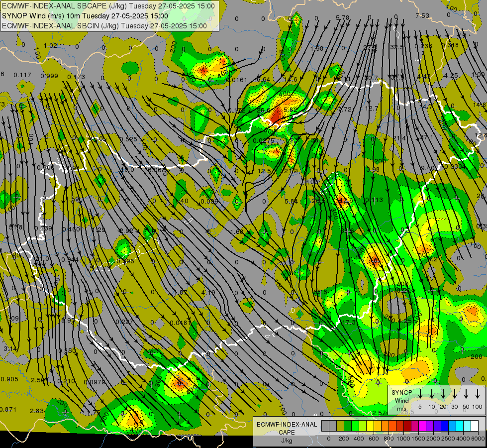The image size is (487, 448).
Task: Pick the dark red CAPE legend swatch
Action: pos(407,426)
